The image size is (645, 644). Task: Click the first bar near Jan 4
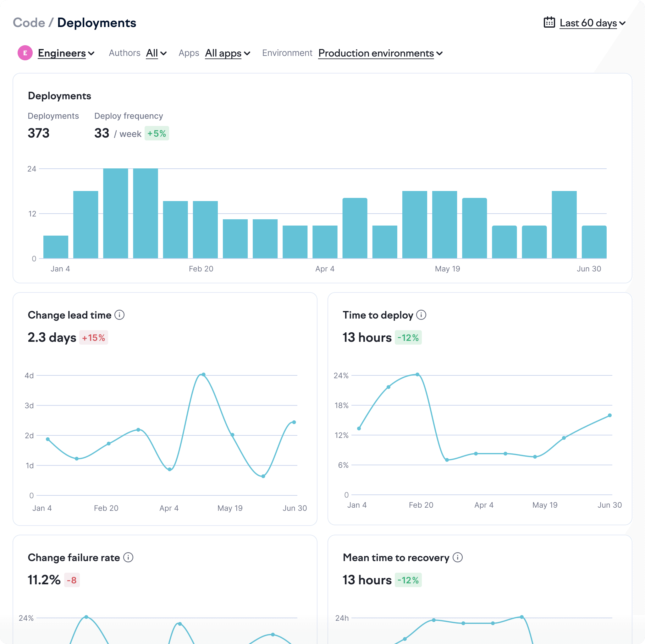56,247
